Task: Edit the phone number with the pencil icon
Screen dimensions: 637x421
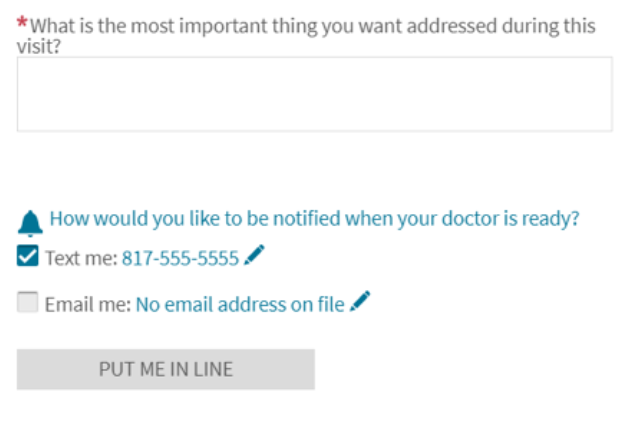Action: pyautogui.click(x=254, y=257)
